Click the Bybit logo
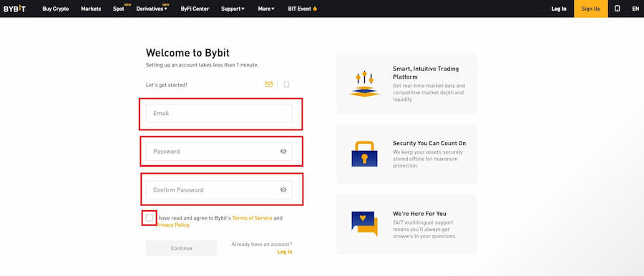The image size is (644, 276). 14,9
